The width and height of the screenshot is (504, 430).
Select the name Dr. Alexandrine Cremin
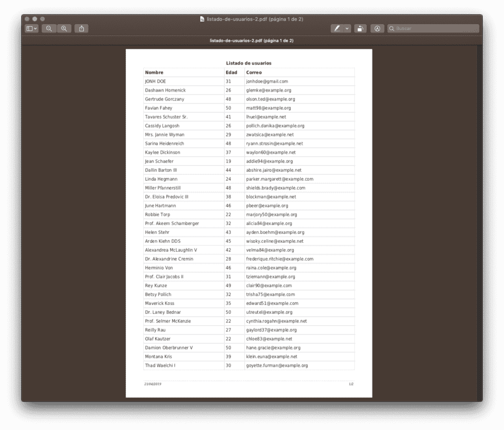169,259
